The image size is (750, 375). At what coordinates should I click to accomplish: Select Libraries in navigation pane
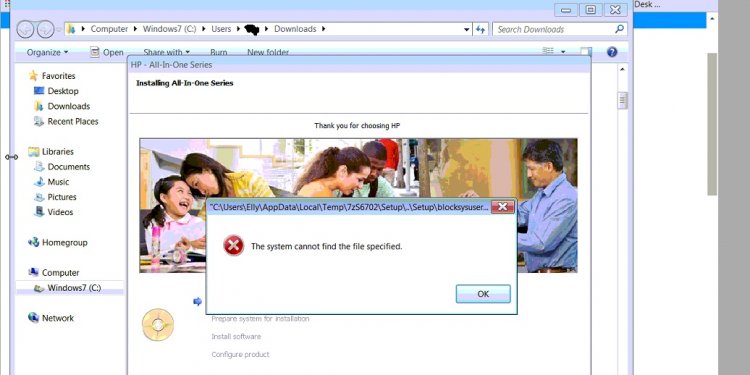click(x=57, y=152)
